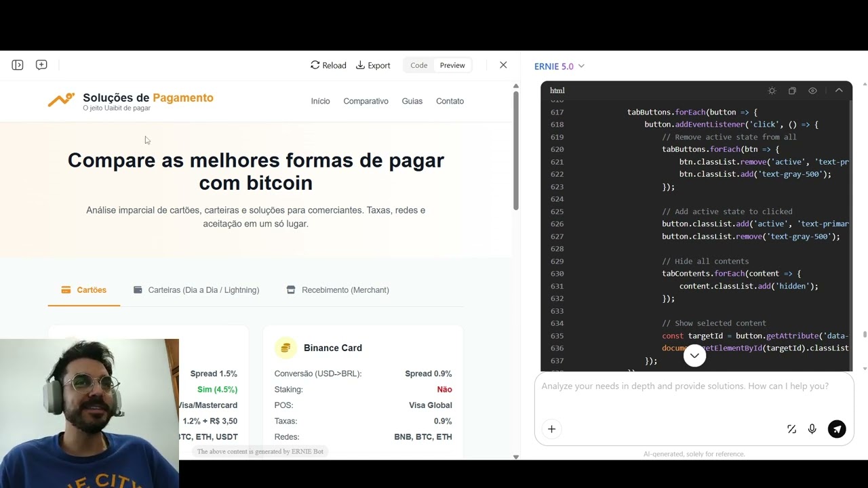Close the preview panel
The image size is (868, 488).
point(503,65)
